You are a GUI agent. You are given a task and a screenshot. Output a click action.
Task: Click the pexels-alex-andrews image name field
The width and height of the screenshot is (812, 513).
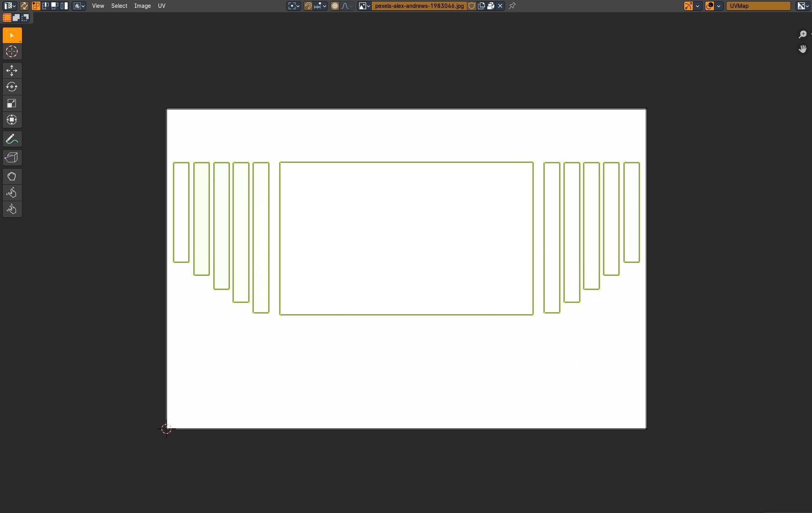(x=419, y=6)
